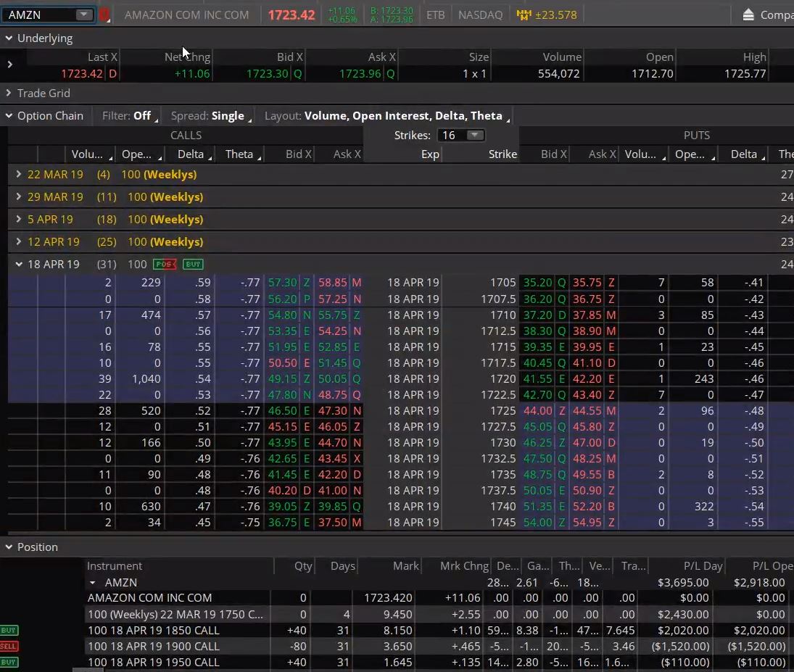Open the Layout dropdown for option chain columns
The width and height of the screenshot is (794, 672).
(x=387, y=115)
